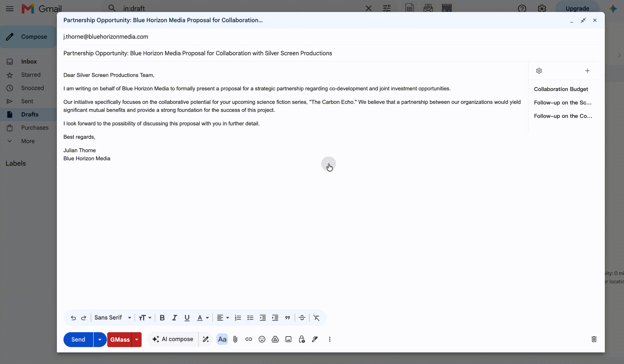Click the Best regards line in body
The width and height of the screenshot is (624, 364).
[x=79, y=137]
